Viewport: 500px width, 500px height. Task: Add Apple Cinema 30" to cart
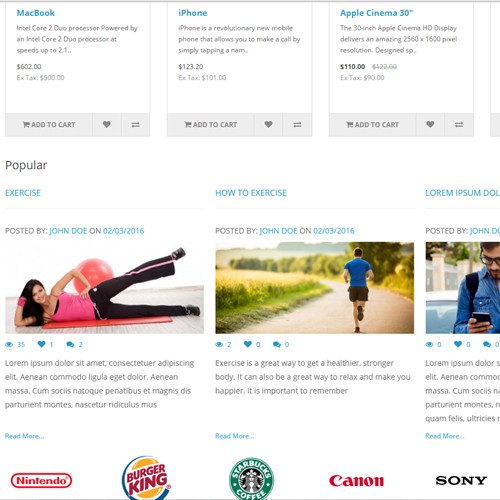372,125
